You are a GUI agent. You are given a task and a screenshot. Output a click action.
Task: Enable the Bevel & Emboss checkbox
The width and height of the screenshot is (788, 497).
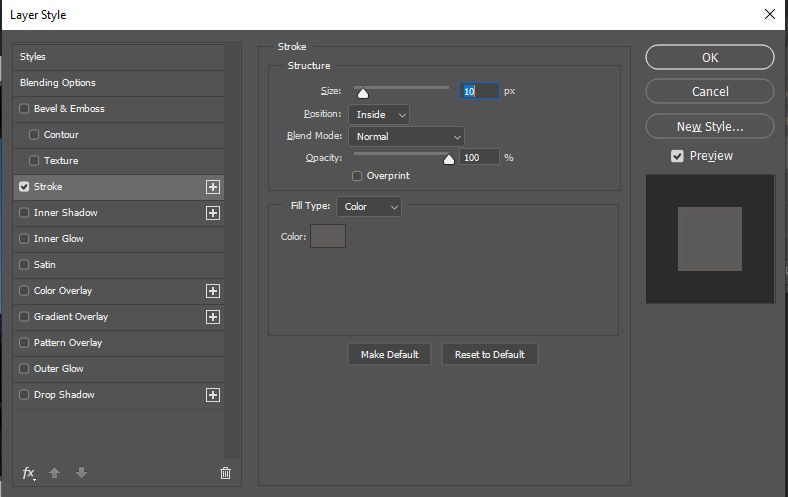pos(24,109)
